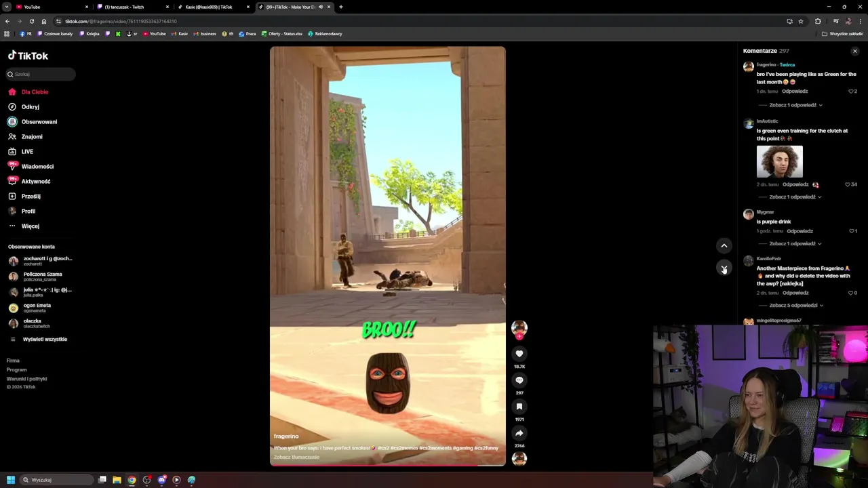Click the #cs2memes hashtag
This screenshot has height=488, width=868.
pyautogui.click(x=404, y=448)
